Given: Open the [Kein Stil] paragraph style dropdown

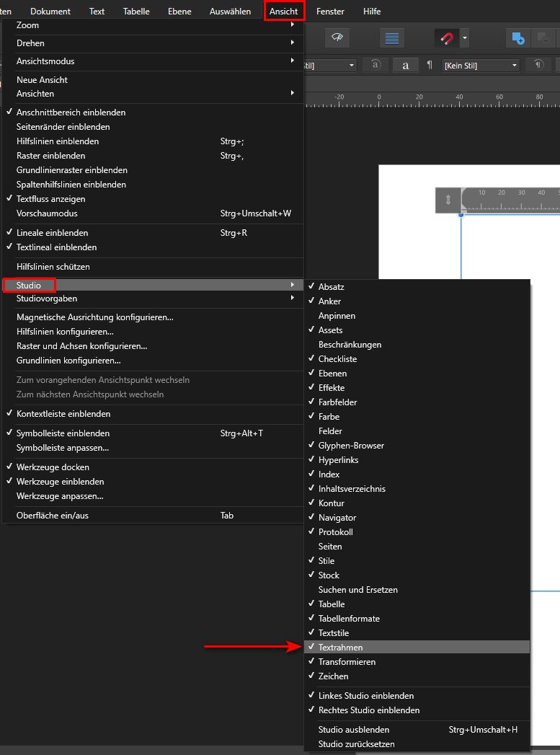Looking at the screenshot, I should 480,65.
